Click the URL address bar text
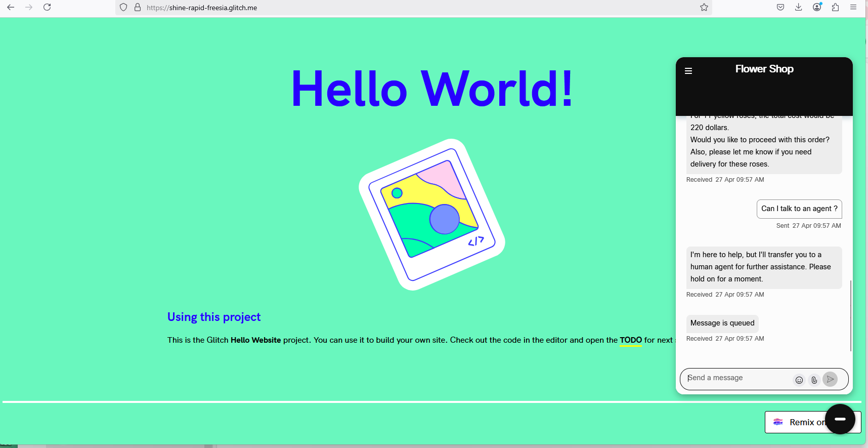Screen dimensions: 868x448 (x=202, y=8)
